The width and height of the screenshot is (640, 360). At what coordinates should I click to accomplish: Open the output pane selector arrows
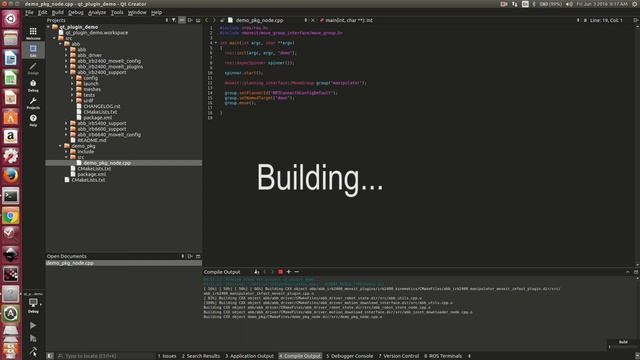pos(469,356)
